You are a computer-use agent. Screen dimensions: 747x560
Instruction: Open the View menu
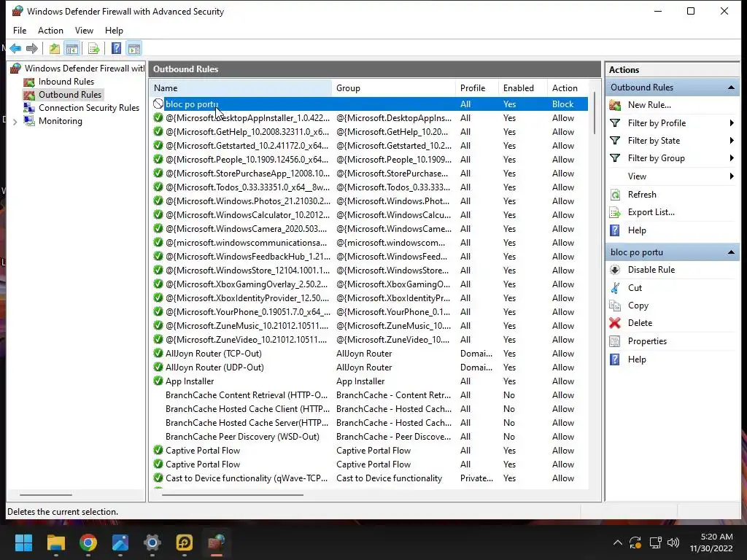pos(85,31)
